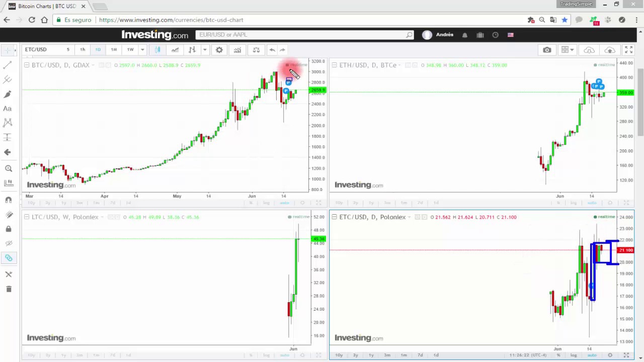
Task: Click the Investing.com logo
Action: click(154, 35)
